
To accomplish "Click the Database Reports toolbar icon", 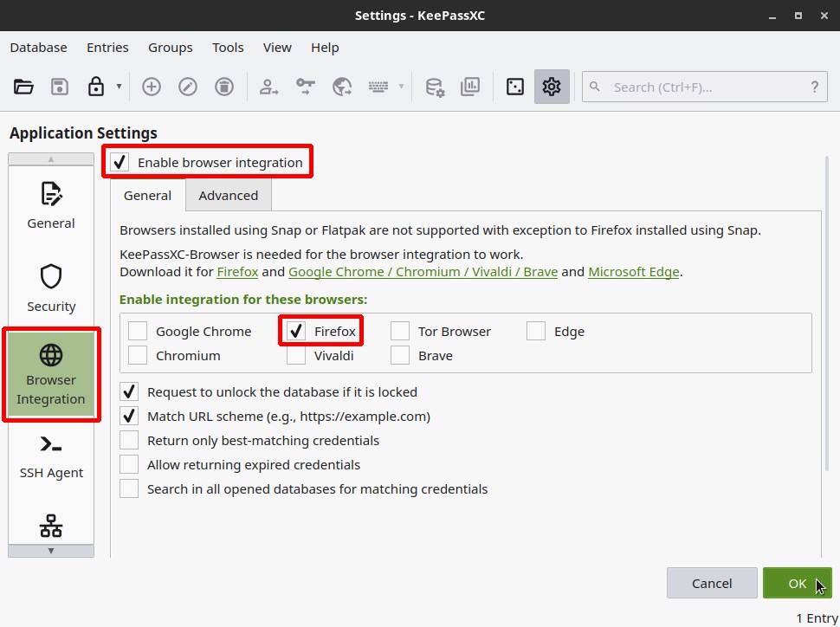I will pos(470,87).
